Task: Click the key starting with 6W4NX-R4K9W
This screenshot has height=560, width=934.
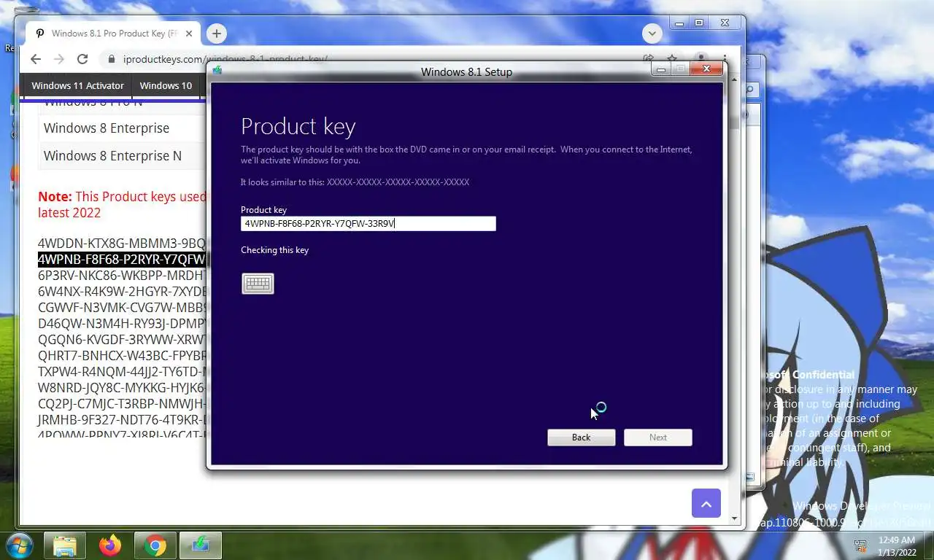Action: coord(122,292)
